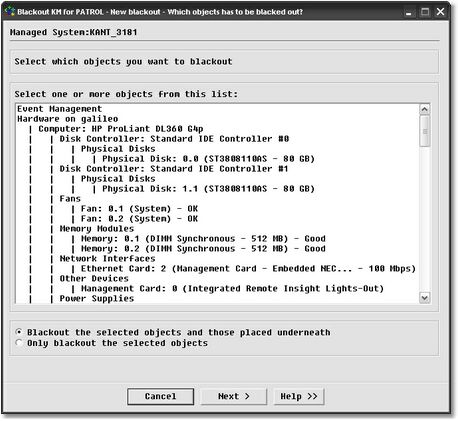Select 'Hardware on galileo' entry

pyautogui.click(x=68, y=119)
